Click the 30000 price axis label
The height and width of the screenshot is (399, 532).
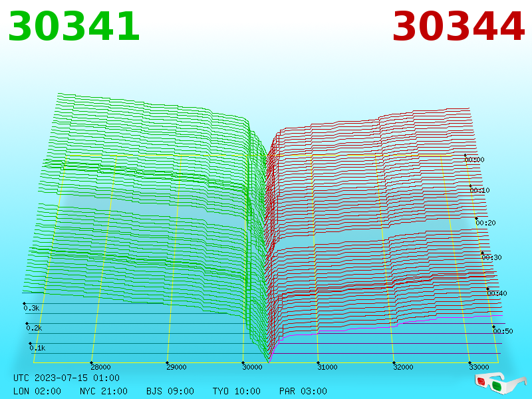pyautogui.click(x=252, y=367)
